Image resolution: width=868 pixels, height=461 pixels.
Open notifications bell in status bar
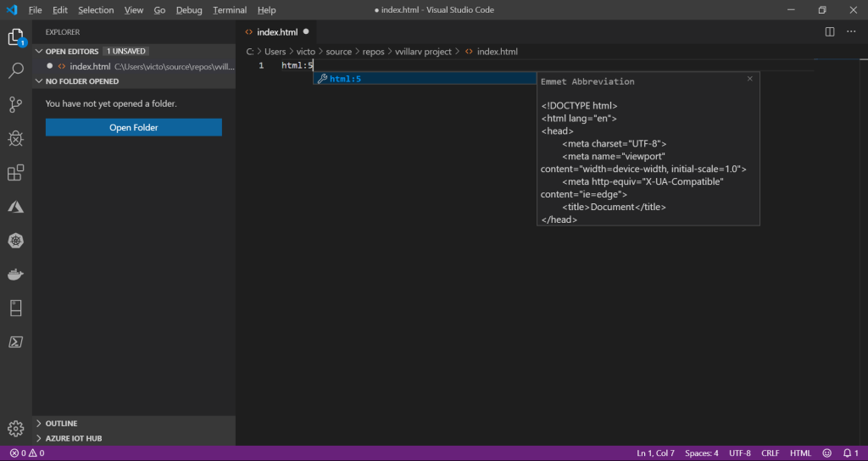(851, 453)
